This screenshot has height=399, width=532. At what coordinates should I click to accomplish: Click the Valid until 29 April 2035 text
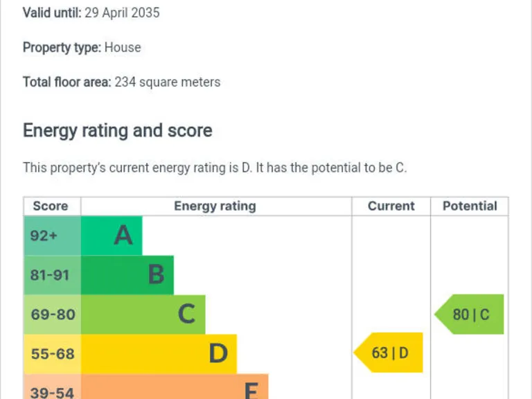91,13
